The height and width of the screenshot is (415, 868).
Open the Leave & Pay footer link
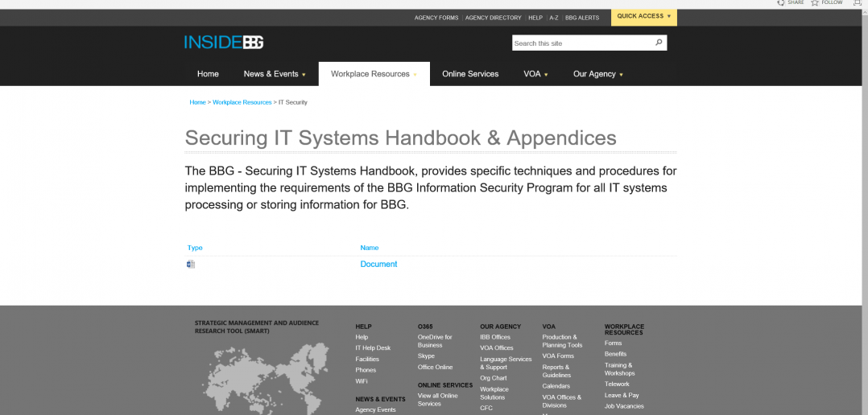[x=622, y=395]
